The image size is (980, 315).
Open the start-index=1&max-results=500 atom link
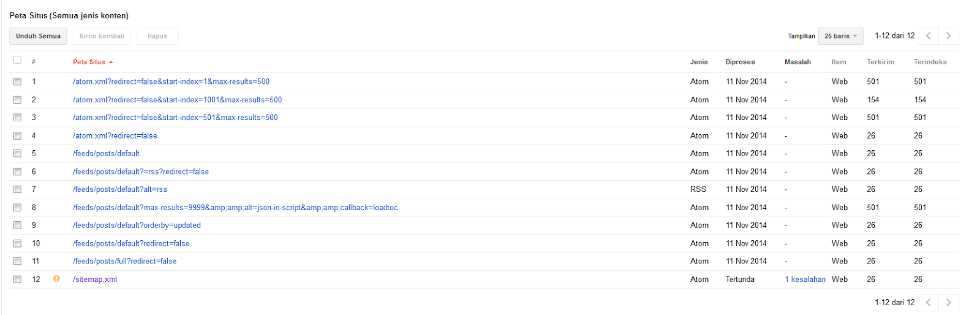tap(171, 82)
